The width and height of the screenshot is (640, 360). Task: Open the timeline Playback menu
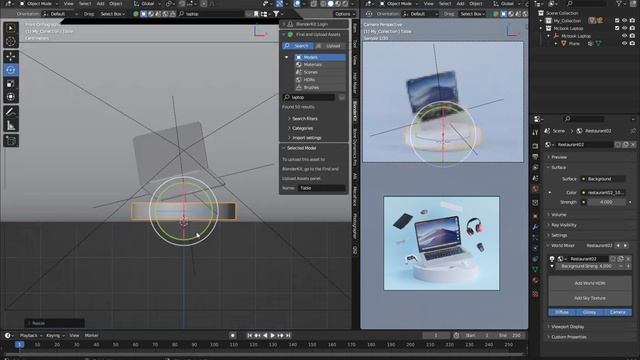30,336
